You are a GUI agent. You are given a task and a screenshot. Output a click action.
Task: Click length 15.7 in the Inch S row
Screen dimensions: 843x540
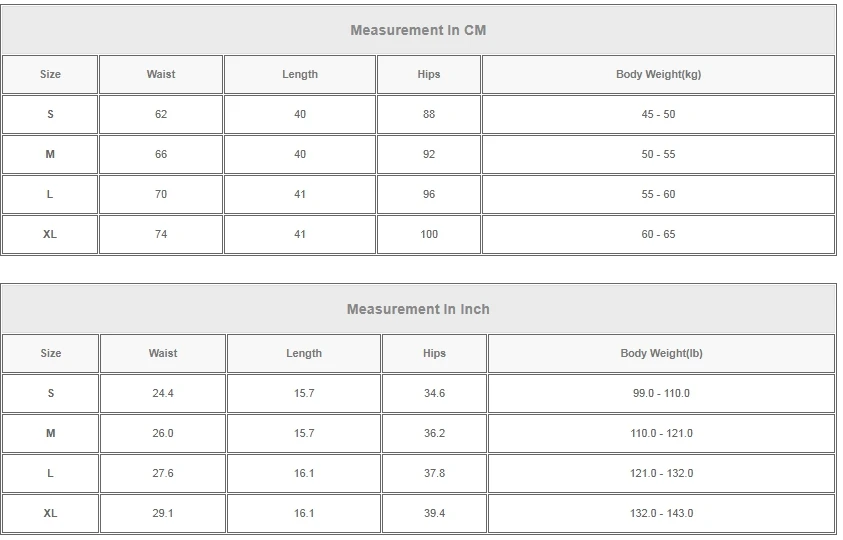(x=304, y=393)
